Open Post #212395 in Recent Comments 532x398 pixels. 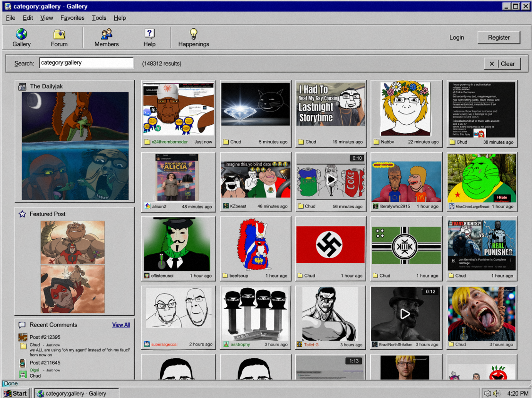click(45, 337)
